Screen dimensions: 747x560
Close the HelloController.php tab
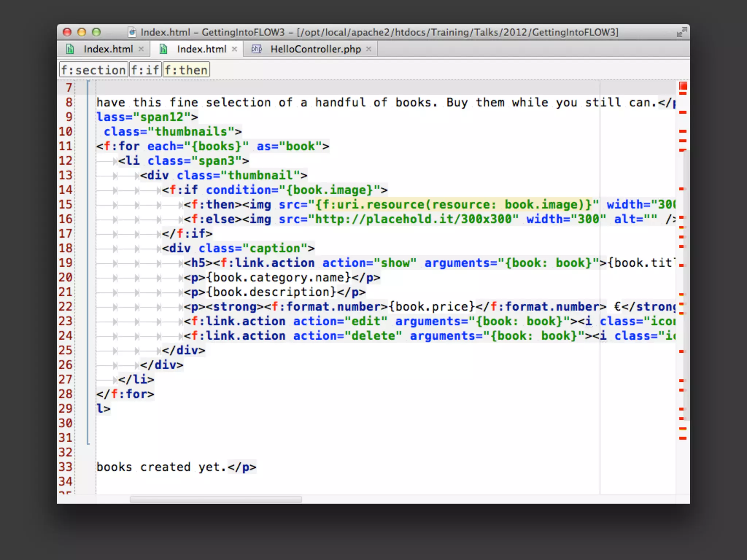coord(369,49)
